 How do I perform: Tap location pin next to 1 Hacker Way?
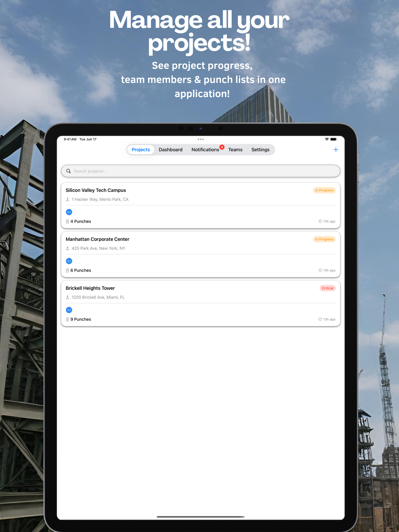(68, 199)
